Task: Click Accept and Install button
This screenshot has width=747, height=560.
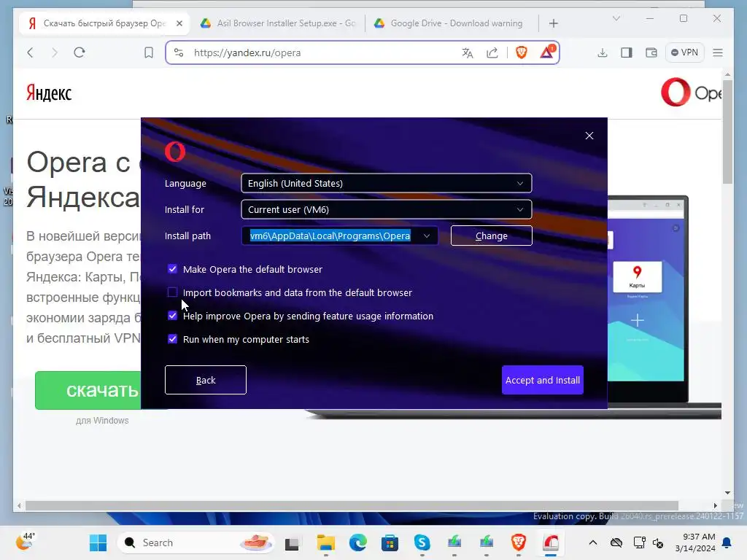Action: (x=543, y=380)
